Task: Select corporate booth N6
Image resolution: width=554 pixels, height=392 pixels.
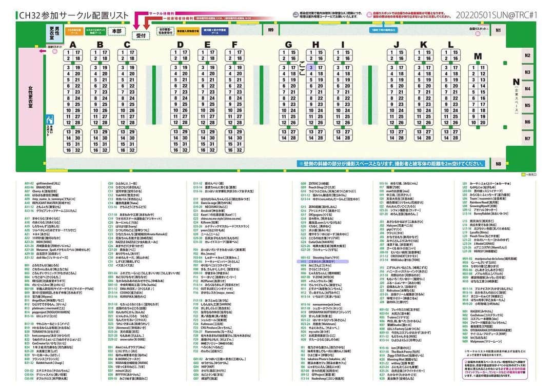Action: [x=527, y=122]
